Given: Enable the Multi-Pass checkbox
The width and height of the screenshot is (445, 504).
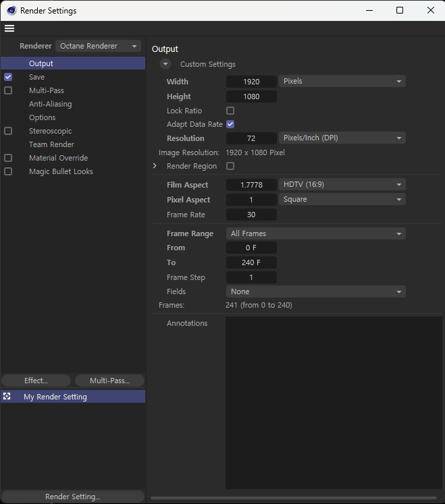Looking at the screenshot, I should [8, 90].
